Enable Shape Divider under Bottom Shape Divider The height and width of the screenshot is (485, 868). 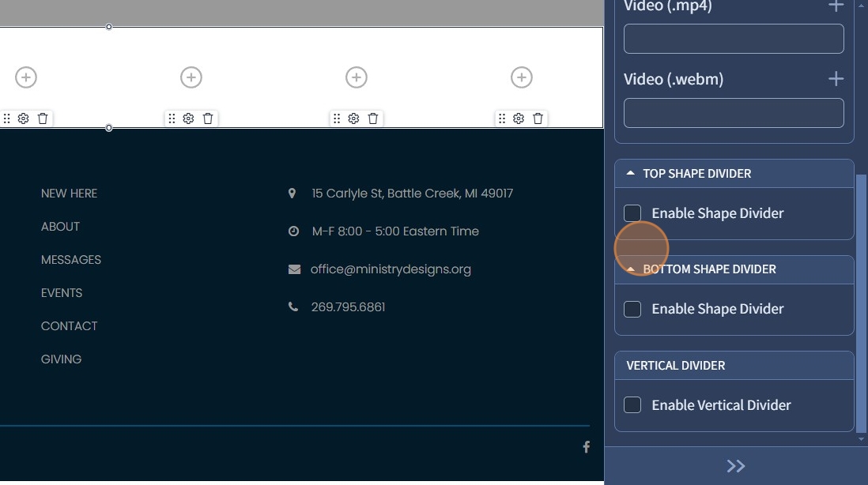coord(632,309)
